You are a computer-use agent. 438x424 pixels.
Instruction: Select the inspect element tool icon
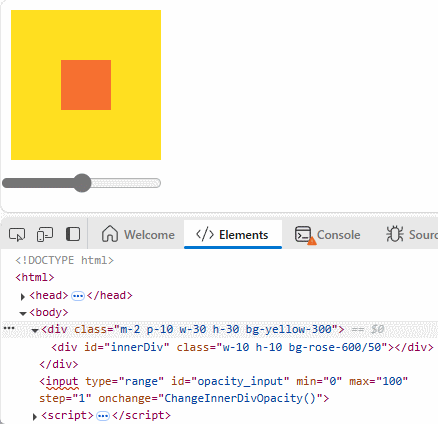pyautogui.click(x=17, y=234)
